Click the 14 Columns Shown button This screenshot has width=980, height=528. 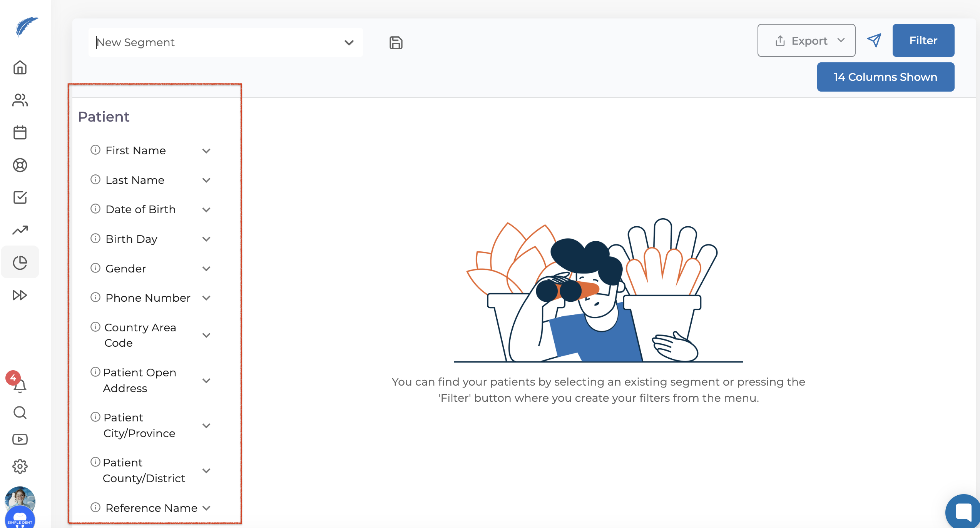(885, 77)
